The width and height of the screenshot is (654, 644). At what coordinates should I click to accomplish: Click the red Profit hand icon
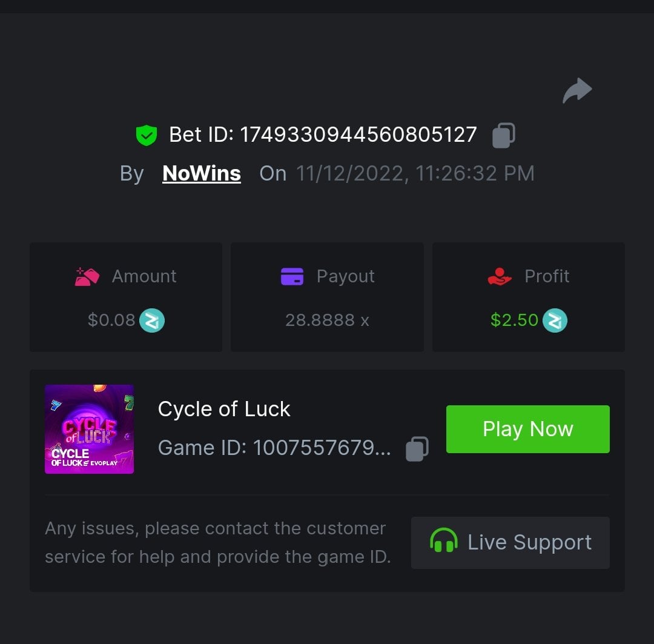[x=500, y=277]
